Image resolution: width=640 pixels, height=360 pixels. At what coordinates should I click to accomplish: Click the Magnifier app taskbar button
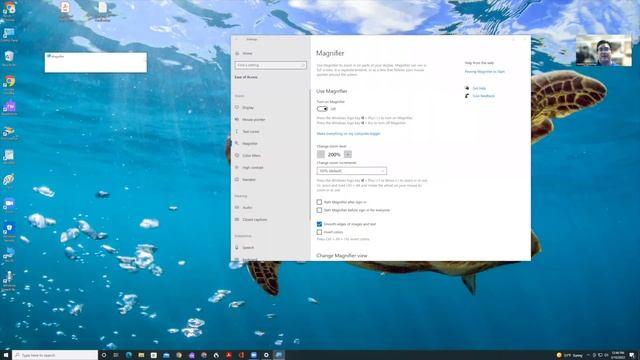click(x=279, y=355)
